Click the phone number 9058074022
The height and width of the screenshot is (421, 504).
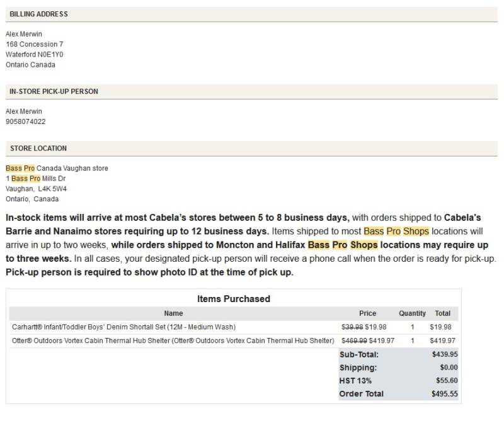26,121
